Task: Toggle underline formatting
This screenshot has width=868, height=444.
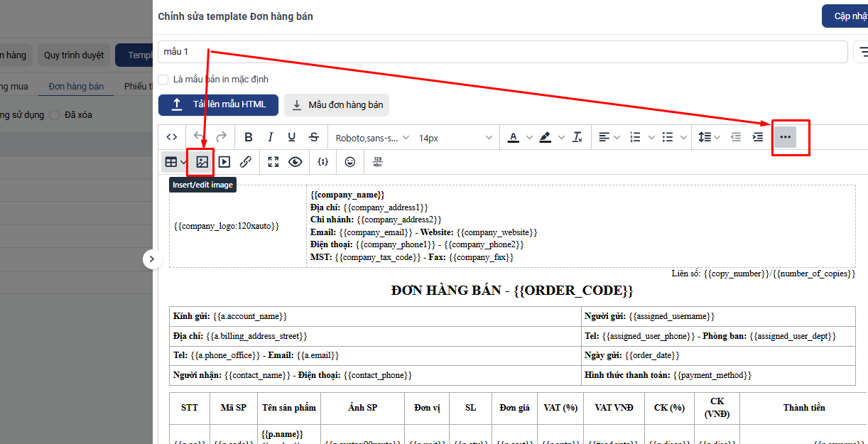Action: click(x=292, y=137)
